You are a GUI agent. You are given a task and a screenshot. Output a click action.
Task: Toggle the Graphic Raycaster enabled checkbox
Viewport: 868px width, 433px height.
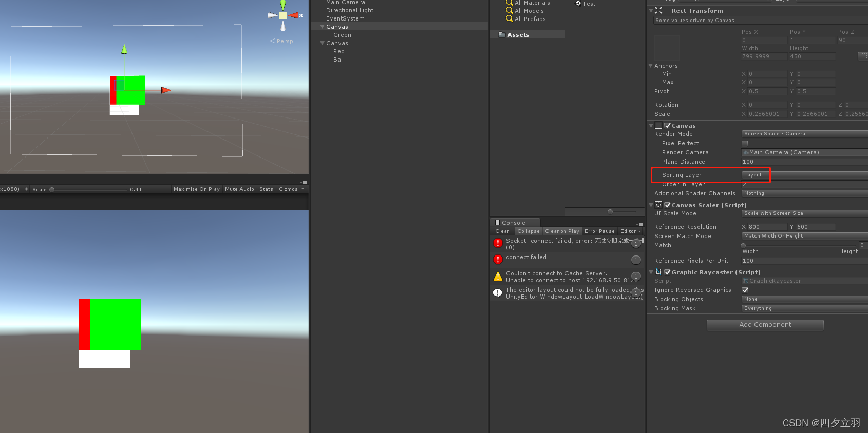667,272
